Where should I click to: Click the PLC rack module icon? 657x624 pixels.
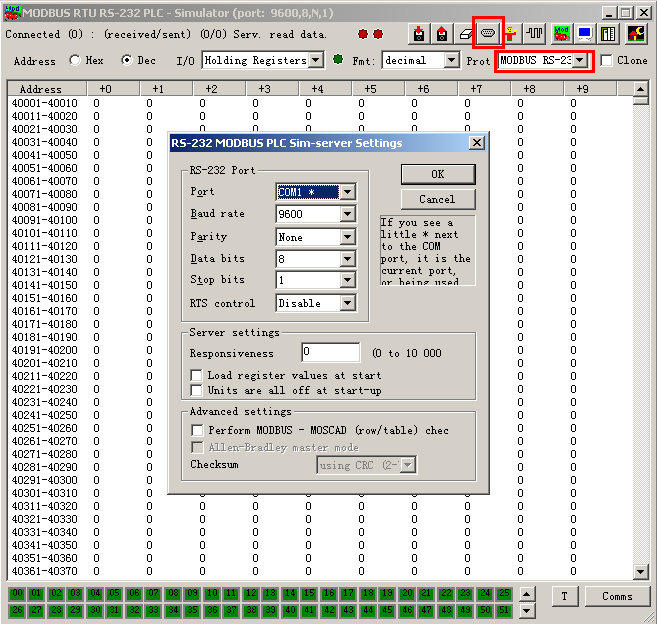tap(608, 34)
